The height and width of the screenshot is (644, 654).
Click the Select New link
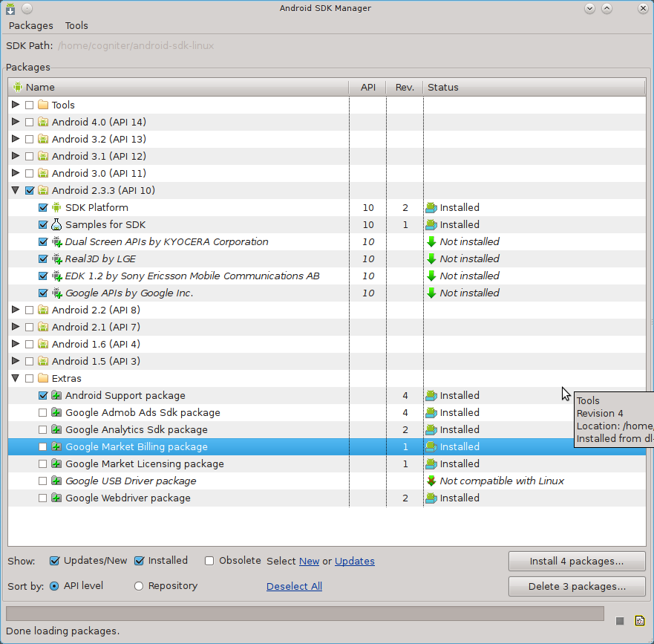click(309, 562)
